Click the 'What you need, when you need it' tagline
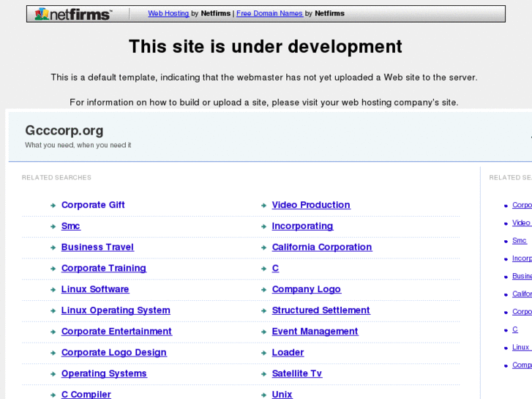532x399 pixels. (x=78, y=145)
